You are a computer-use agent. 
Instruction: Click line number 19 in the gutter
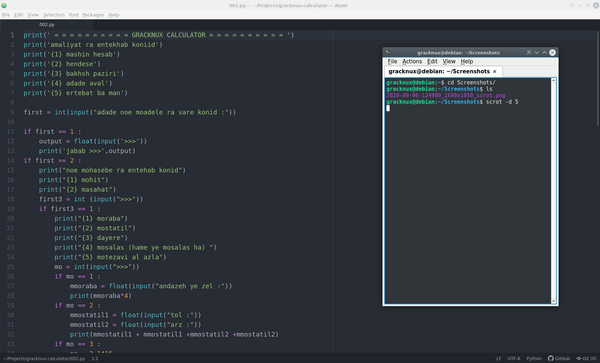coord(10,209)
